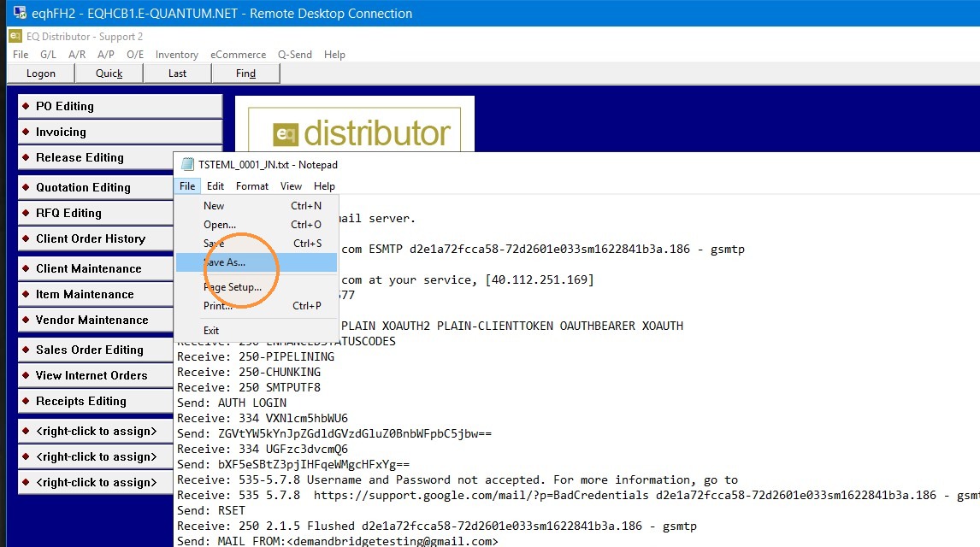Click the support.google.com BadCredentials URL text
The height and width of the screenshot is (547, 980).
click(x=481, y=495)
